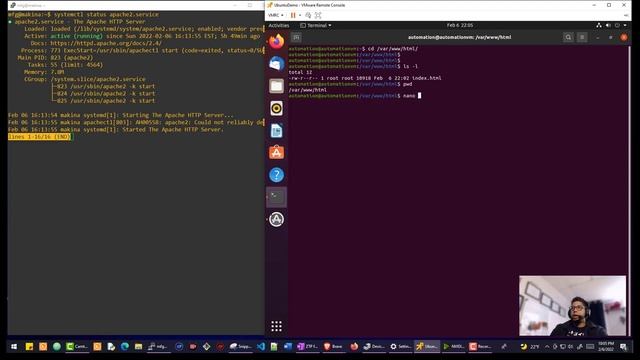This screenshot has width=640, height=360.
Task: Open Ubuntu Software store icon
Action: (x=276, y=153)
